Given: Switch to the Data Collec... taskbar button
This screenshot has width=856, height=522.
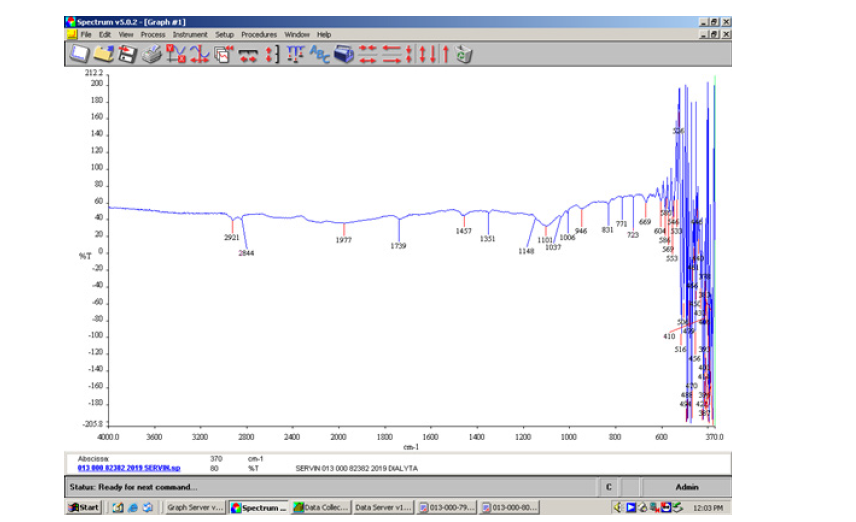Looking at the screenshot, I should (320, 507).
